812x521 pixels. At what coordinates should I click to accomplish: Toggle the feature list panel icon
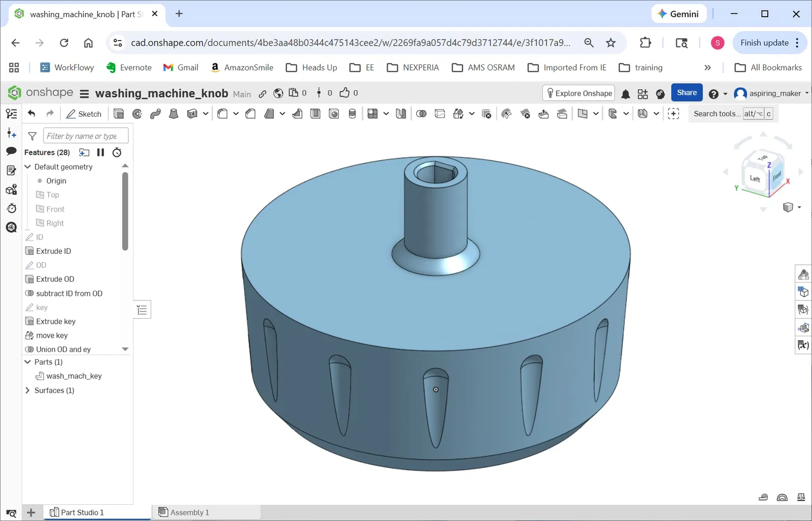click(x=142, y=309)
